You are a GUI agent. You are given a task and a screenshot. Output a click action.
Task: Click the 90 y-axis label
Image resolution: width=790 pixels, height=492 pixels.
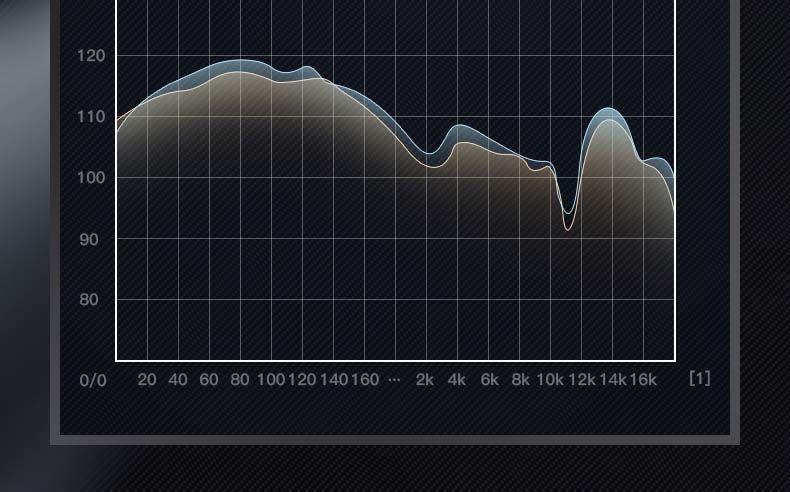pyautogui.click(x=91, y=239)
